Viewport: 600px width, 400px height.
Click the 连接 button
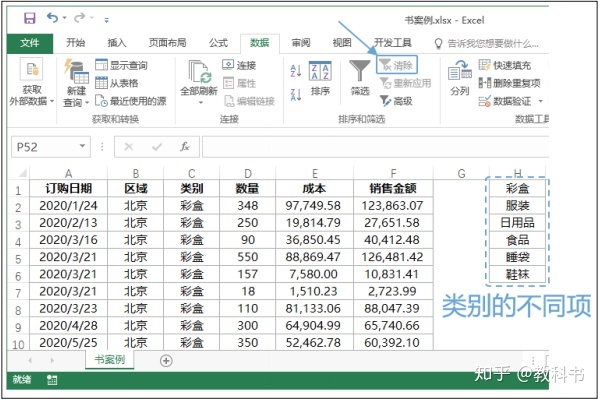[x=239, y=65]
